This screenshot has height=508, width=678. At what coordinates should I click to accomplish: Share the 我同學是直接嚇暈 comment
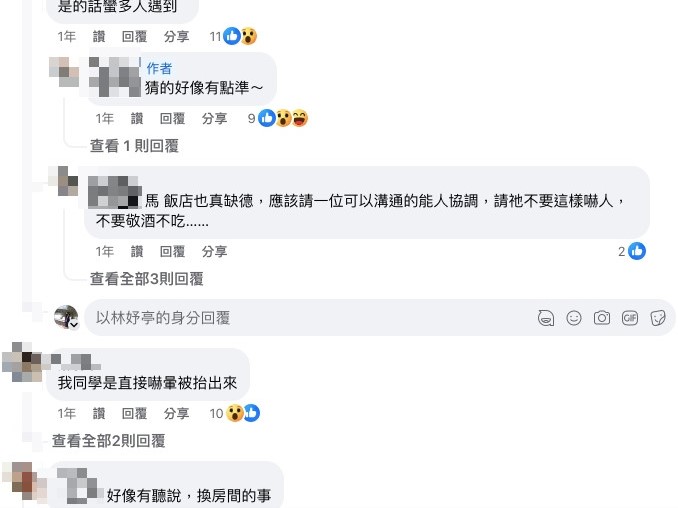176,414
